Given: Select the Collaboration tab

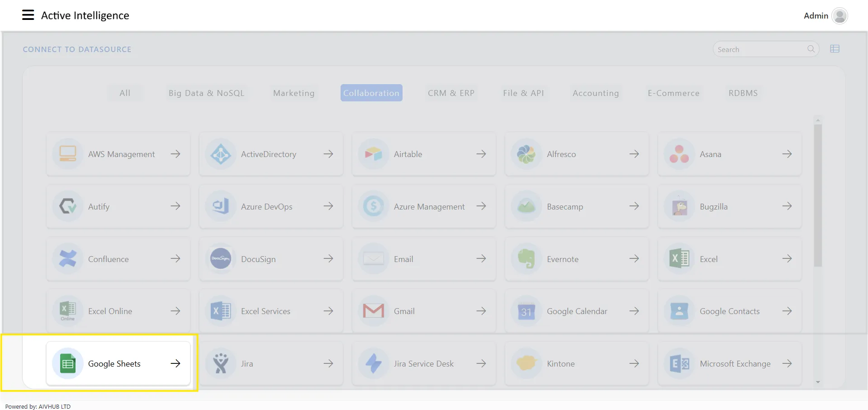Looking at the screenshot, I should pyautogui.click(x=371, y=93).
